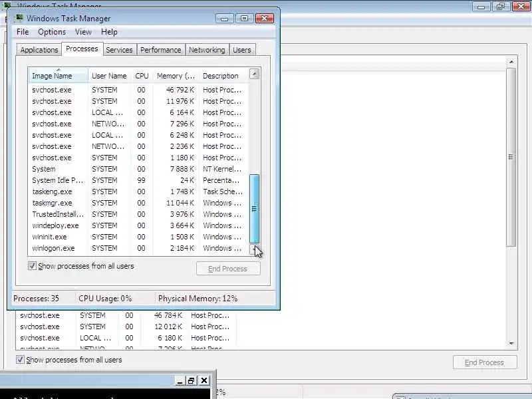
Task: Select the taskmgr.exe process
Action: pos(138,203)
